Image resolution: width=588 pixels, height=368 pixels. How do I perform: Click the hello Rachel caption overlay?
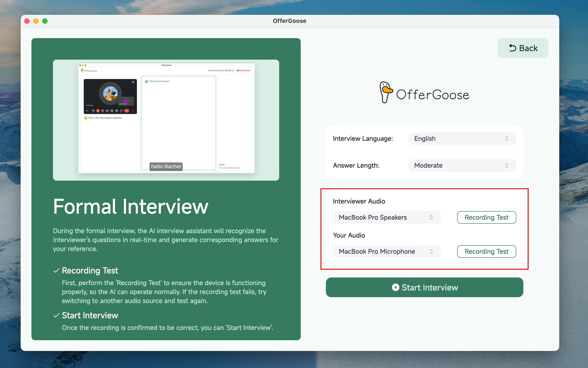pos(166,167)
